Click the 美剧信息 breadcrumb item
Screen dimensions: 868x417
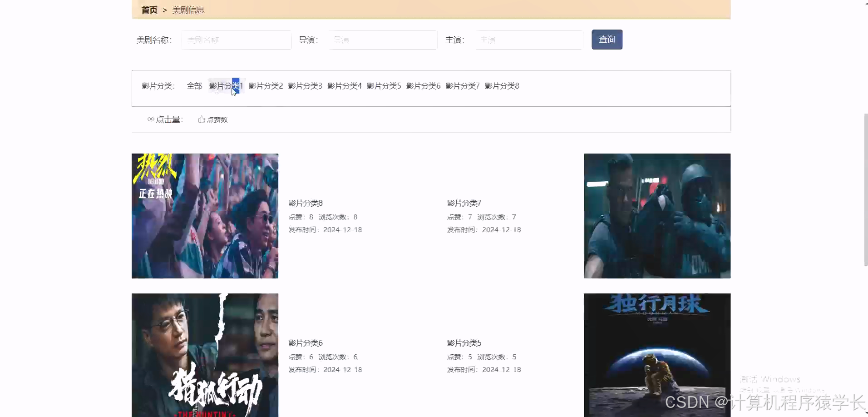click(x=188, y=9)
